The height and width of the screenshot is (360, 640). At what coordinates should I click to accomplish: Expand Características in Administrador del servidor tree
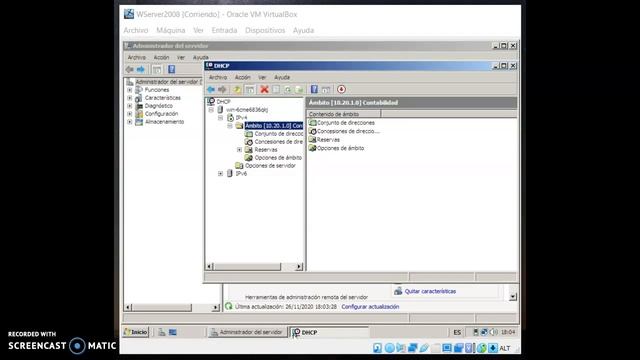130,98
